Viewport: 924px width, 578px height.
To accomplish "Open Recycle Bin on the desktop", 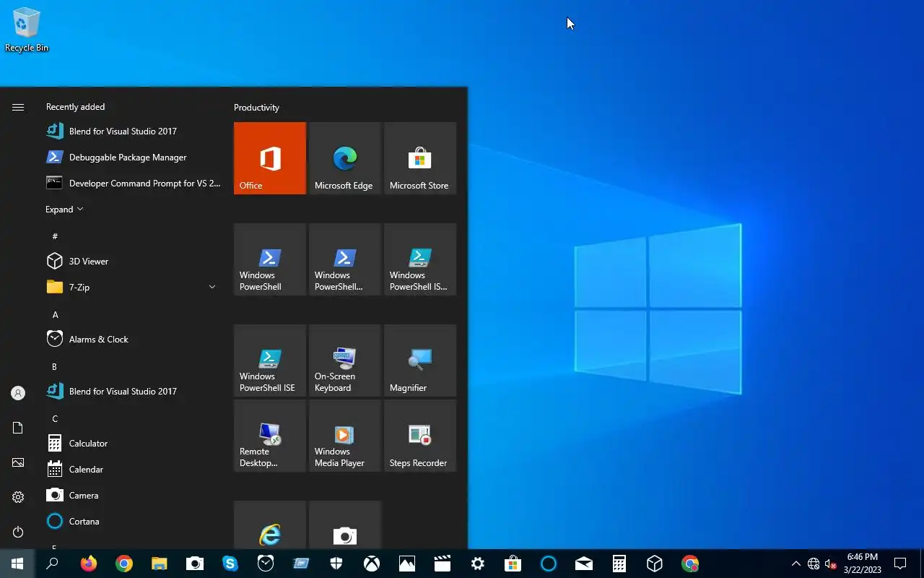I will point(27,30).
